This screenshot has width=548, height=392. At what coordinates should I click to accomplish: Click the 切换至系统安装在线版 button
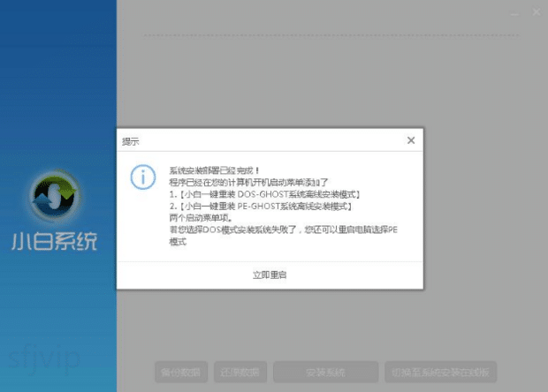coord(442,372)
